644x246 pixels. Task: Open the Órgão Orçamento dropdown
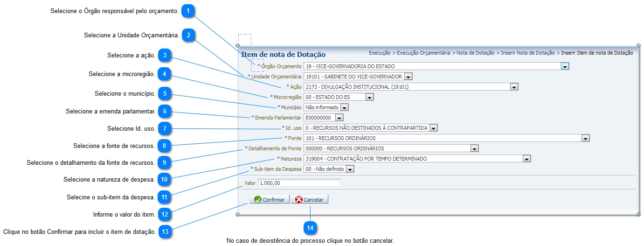point(565,66)
